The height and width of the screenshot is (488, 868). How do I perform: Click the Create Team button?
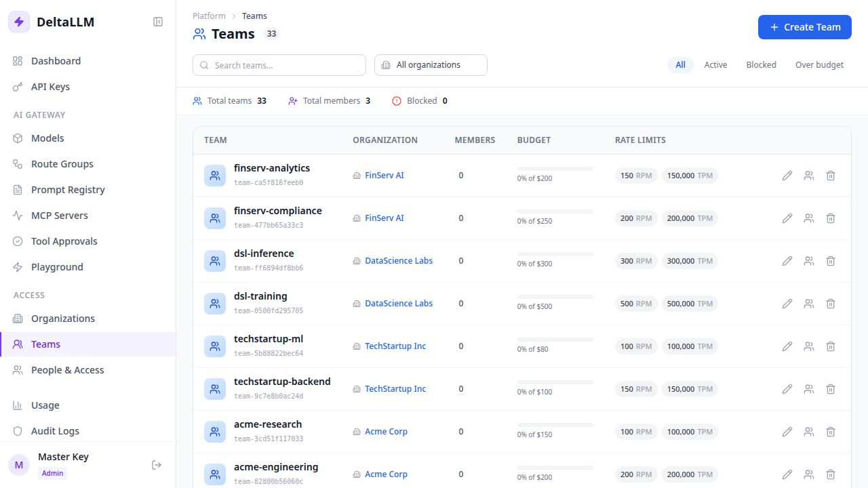coord(805,27)
